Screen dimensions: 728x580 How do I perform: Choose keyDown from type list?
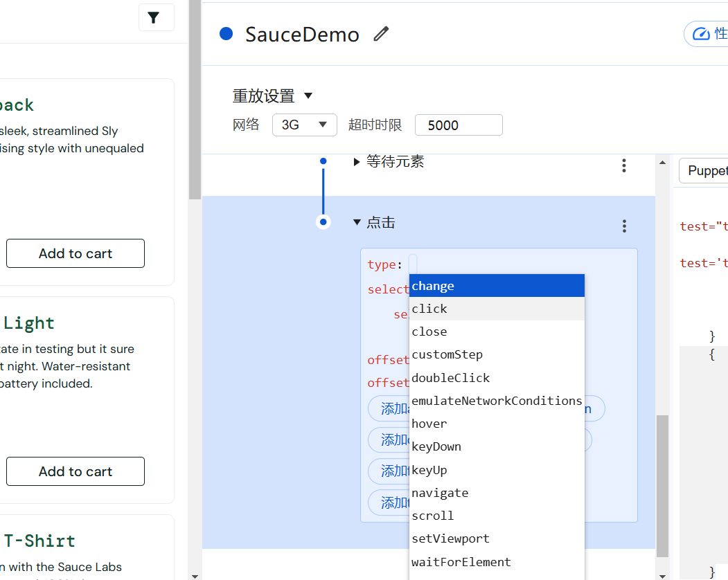[x=497, y=447]
